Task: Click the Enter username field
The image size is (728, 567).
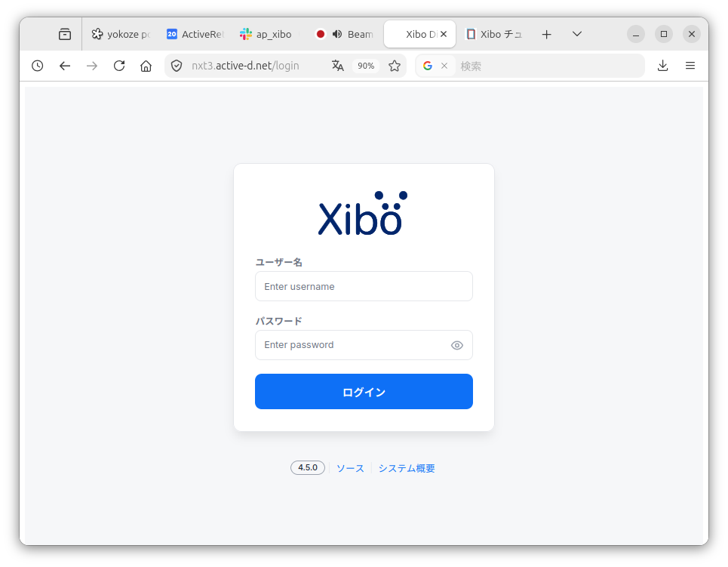Action: (364, 286)
